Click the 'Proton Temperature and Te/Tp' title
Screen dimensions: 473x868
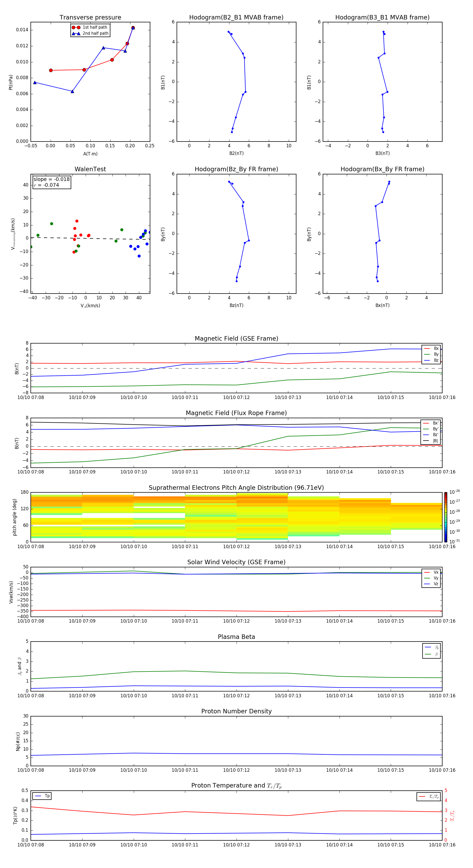point(236,785)
